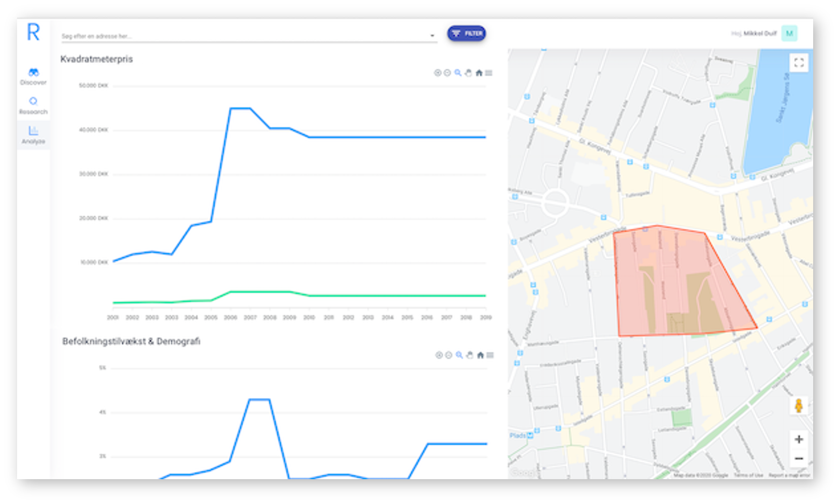Zoom in on the Kvadratmeterpris chart
838x504 pixels.
(438, 73)
